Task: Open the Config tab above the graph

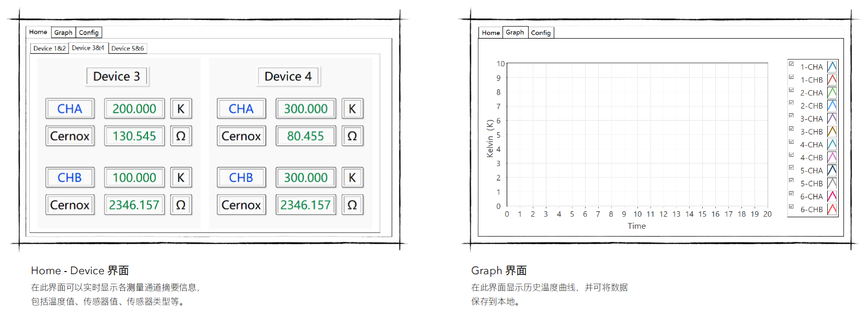Action: point(541,33)
